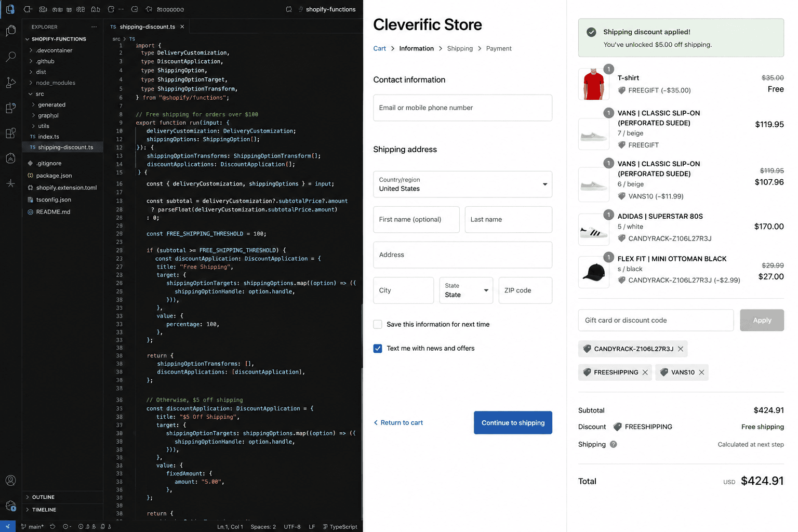Click the TypeScript language mode indicator
The width and height of the screenshot is (798, 532).
coord(340,526)
